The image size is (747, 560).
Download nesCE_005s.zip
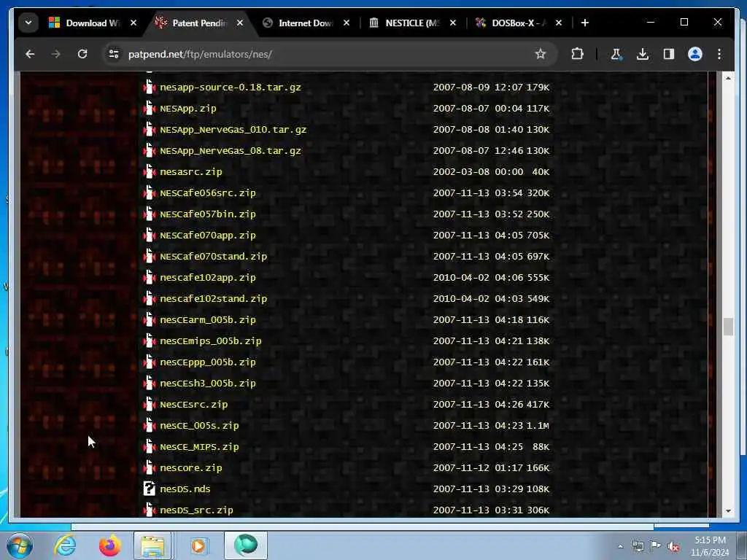coord(199,425)
